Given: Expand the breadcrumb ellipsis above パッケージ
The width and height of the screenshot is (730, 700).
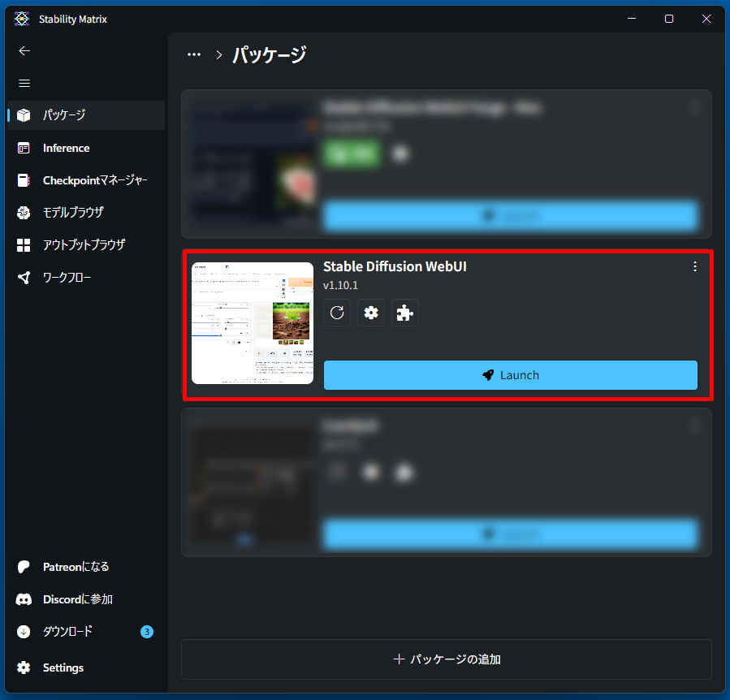Looking at the screenshot, I should [193, 54].
